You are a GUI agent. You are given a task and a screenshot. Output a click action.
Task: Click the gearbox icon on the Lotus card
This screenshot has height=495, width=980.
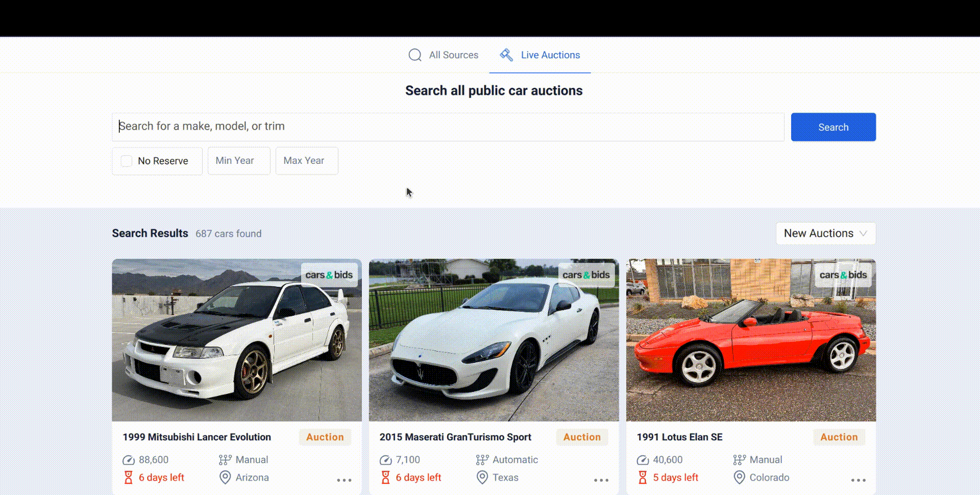point(740,460)
